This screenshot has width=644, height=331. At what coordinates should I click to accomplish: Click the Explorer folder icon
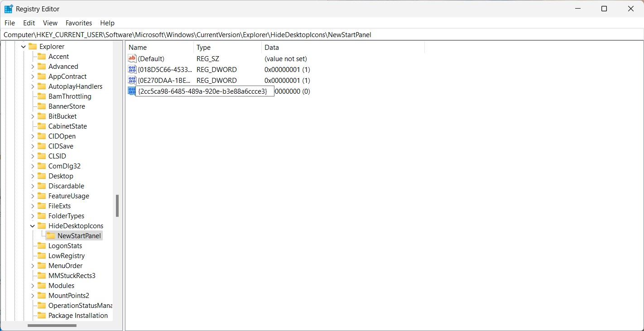pos(32,46)
